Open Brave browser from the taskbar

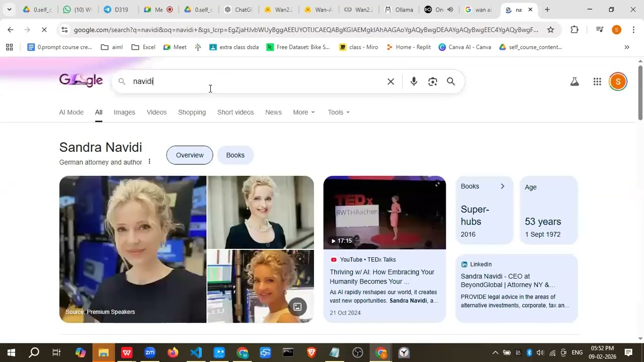click(x=311, y=352)
